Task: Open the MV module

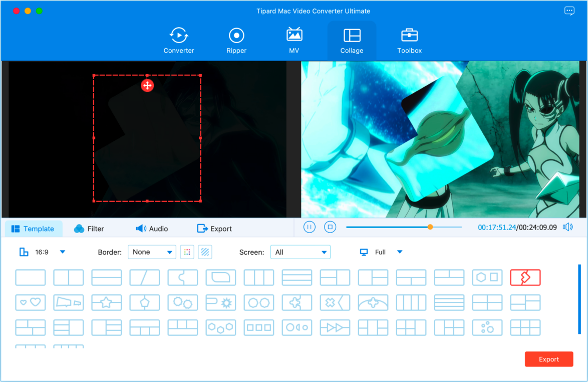Action: click(x=294, y=41)
